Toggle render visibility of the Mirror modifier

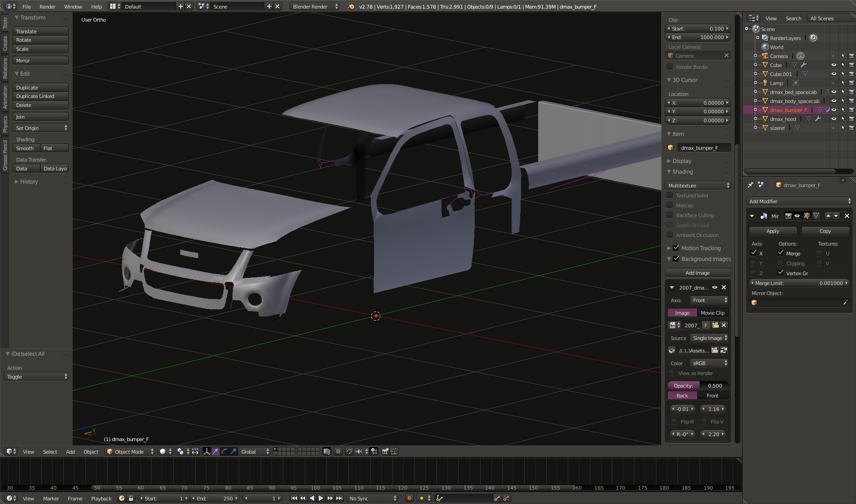[x=788, y=216]
